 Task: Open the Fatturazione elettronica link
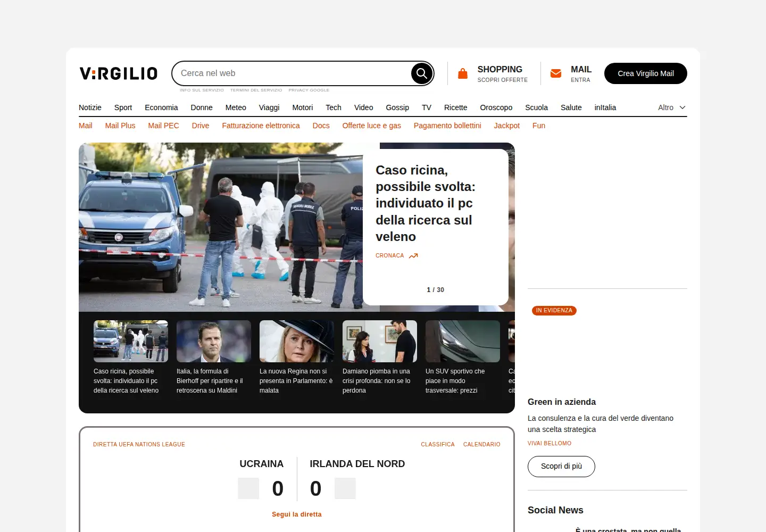(x=261, y=126)
